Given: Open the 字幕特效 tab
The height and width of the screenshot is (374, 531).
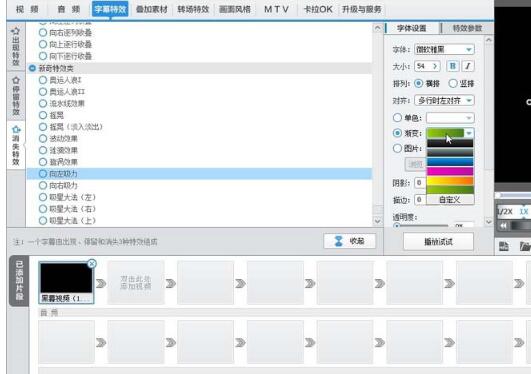Looking at the screenshot, I should 110,9.
